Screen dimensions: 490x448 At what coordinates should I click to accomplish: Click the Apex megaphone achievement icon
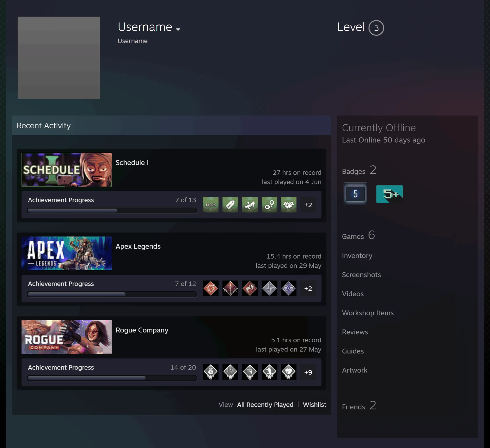pyautogui.click(x=250, y=288)
